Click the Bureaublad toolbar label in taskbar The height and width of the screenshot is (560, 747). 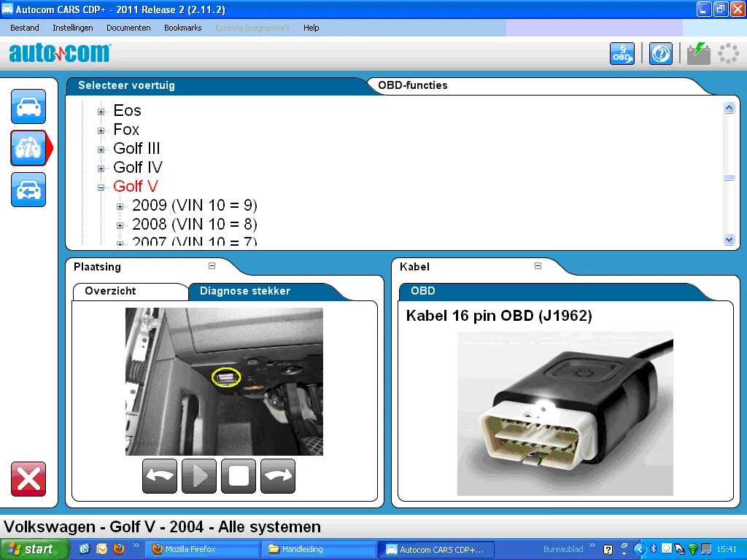point(563,549)
